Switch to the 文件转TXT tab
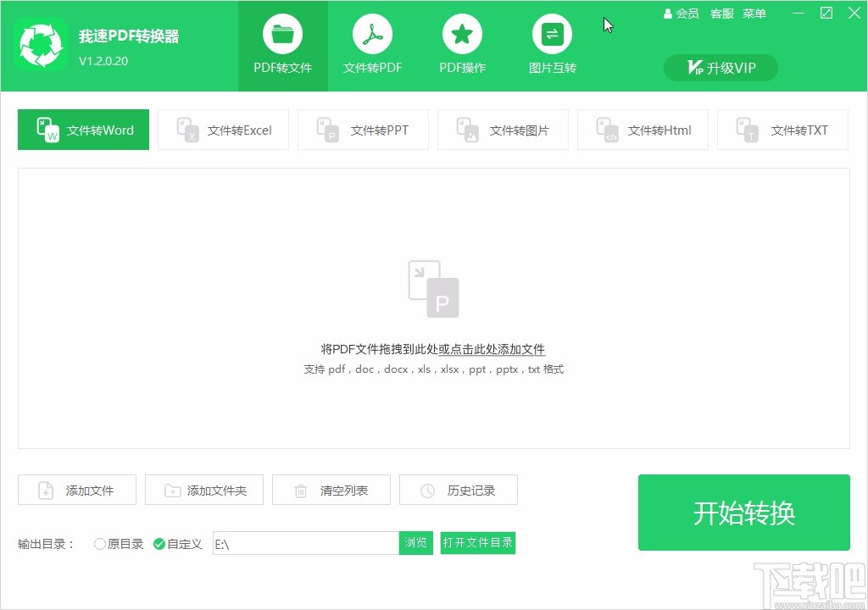Screen dimensions: 868x610 [x=782, y=130]
